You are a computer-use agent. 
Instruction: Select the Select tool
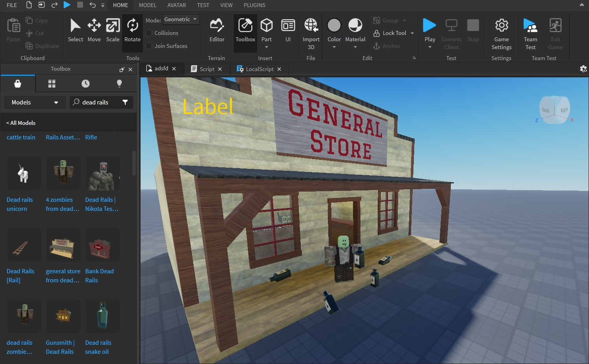click(x=75, y=31)
